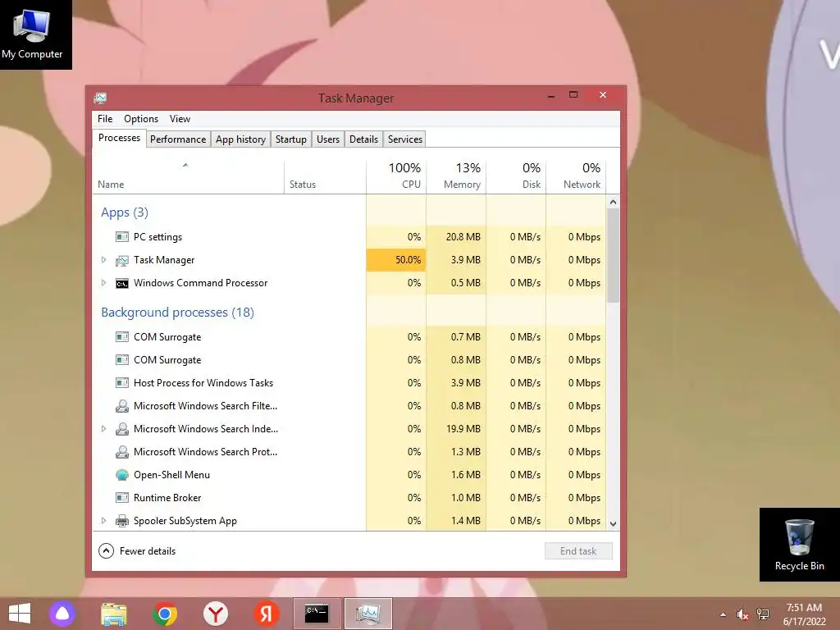Click the Open-Shell Menu process icon
Viewport: 840px width, 630px height.
pos(122,475)
